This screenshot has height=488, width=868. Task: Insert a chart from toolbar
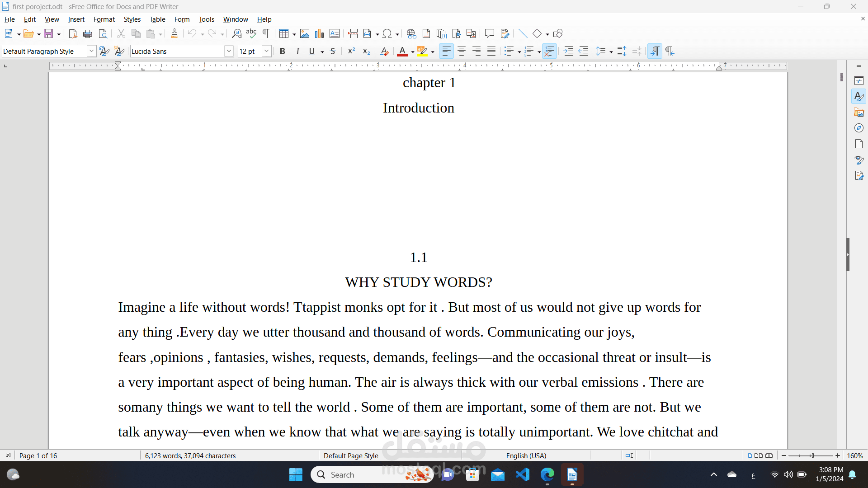tap(320, 33)
